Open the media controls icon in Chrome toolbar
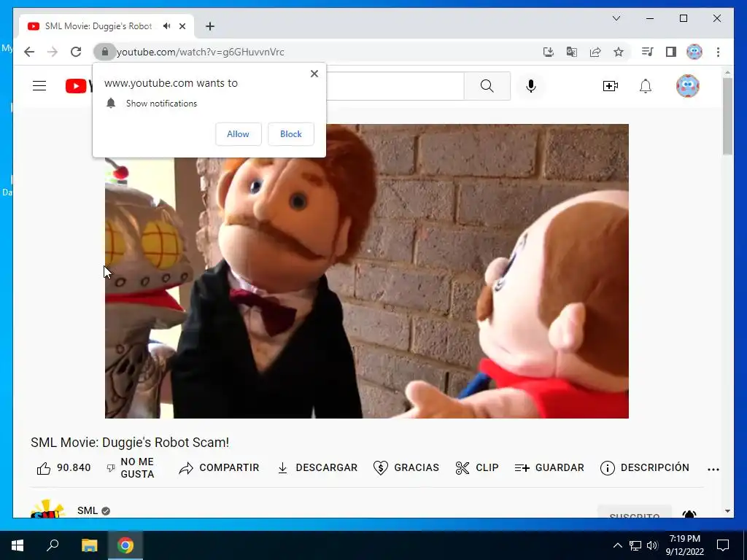This screenshot has height=560, width=747. [x=648, y=52]
